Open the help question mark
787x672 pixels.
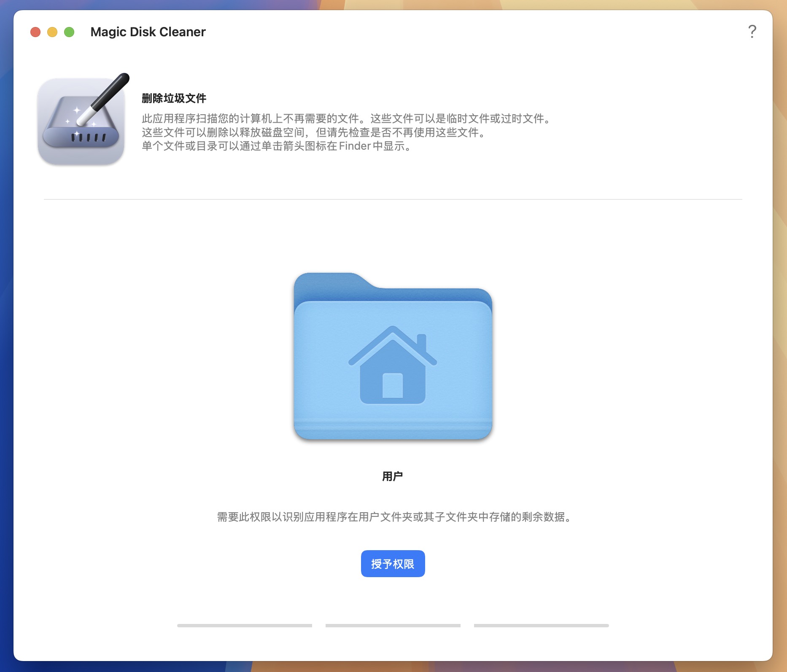click(x=752, y=31)
